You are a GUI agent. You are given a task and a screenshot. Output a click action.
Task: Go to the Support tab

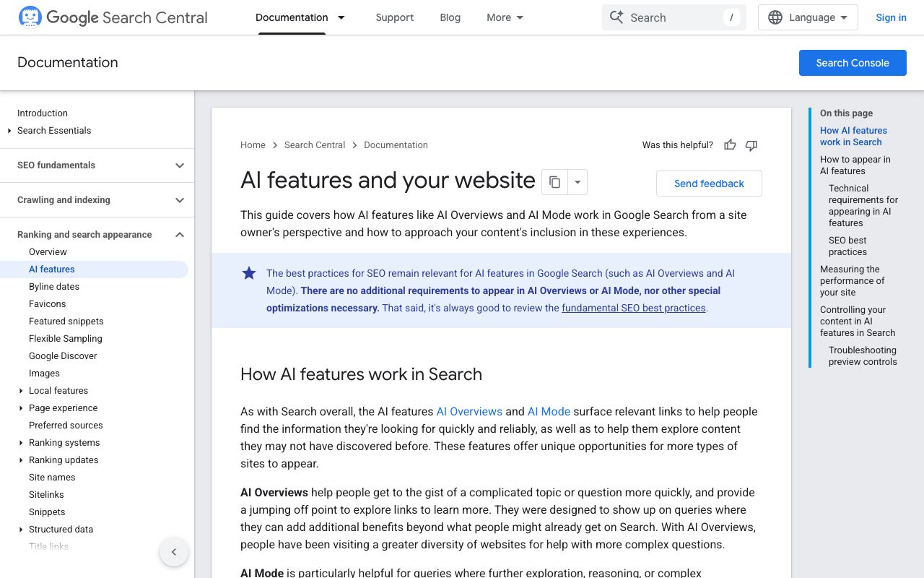tap(395, 17)
